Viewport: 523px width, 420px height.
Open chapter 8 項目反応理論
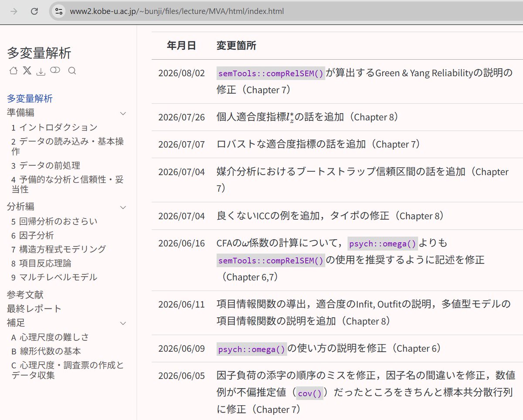41,263
